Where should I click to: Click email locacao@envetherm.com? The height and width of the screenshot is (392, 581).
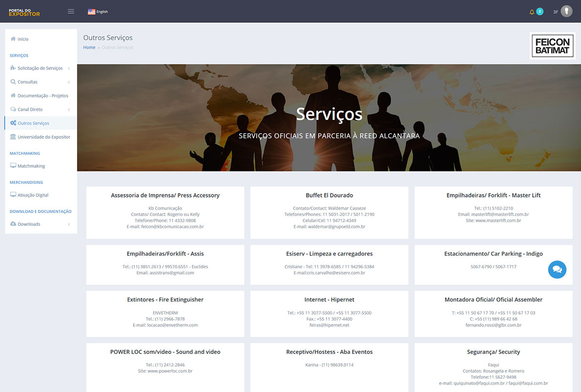(x=172, y=325)
